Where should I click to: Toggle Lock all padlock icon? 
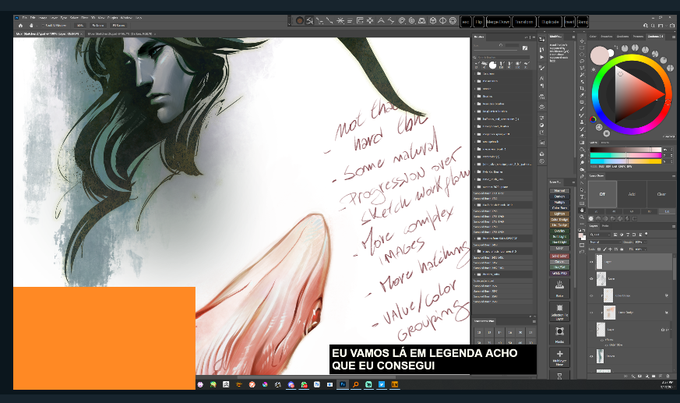tap(621, 249)
